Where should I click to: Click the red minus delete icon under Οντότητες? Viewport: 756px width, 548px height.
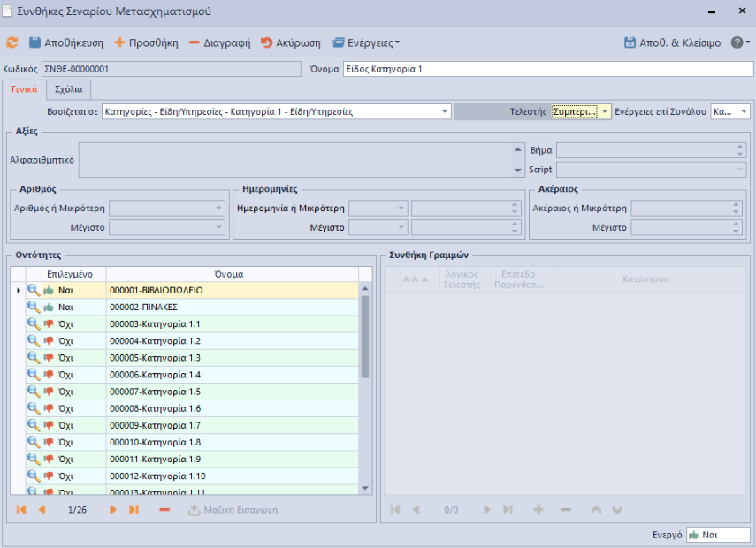click(x=164, y=509)
